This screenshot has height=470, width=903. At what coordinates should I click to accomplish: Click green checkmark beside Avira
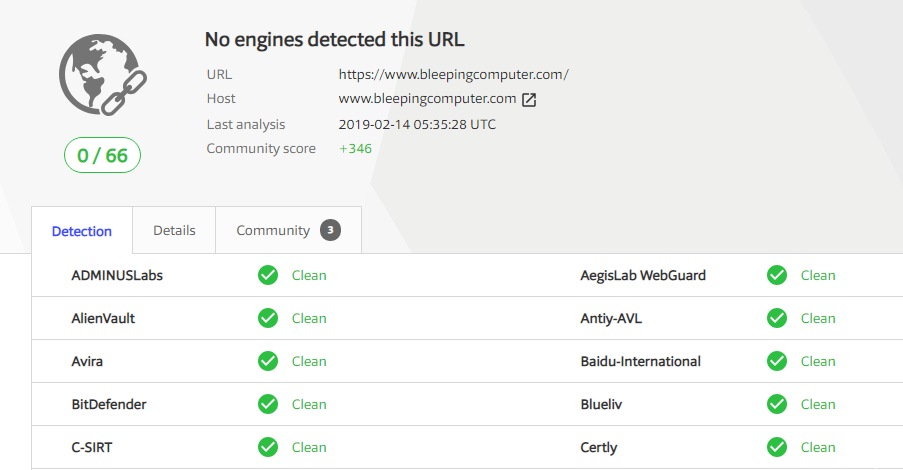point(268,361)
